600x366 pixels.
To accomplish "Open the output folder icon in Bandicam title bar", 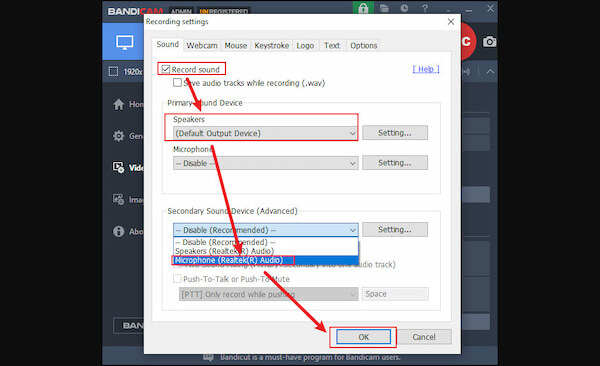I will coord(384,8).
